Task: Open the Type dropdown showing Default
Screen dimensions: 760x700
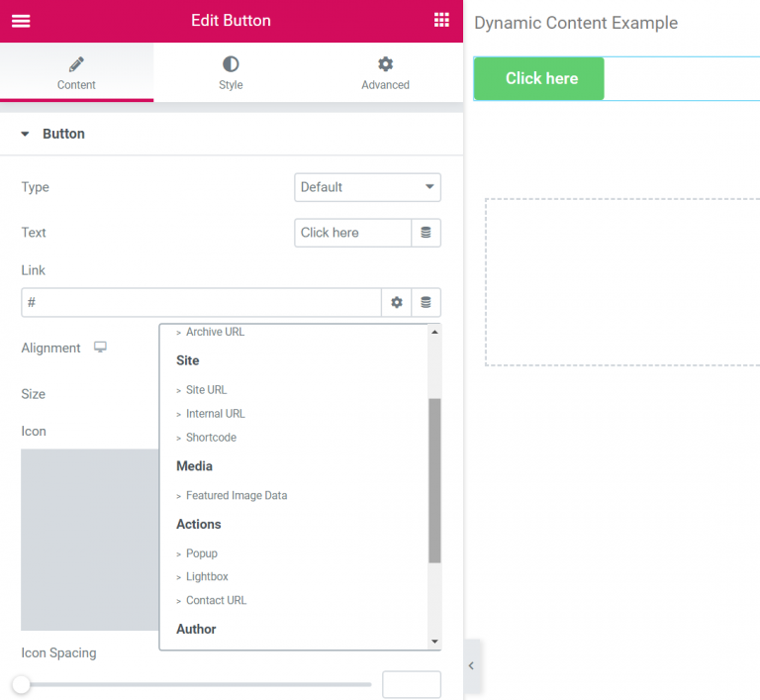Action: point(367,187)
